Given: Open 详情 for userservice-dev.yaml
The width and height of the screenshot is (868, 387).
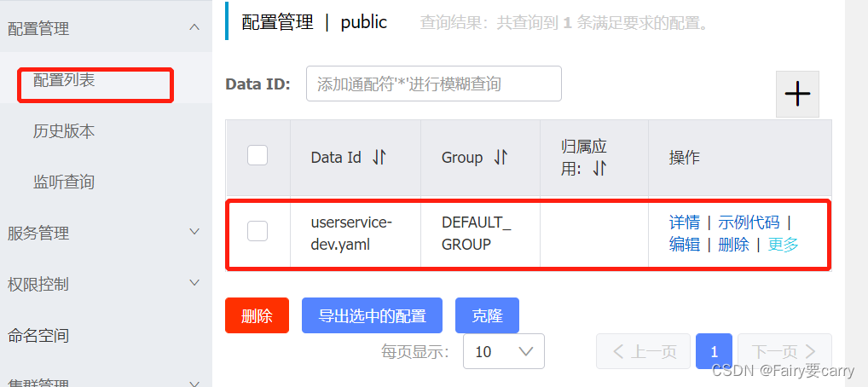Looking at the screenshot, I should pyautogui.click(x=684, y=222).
